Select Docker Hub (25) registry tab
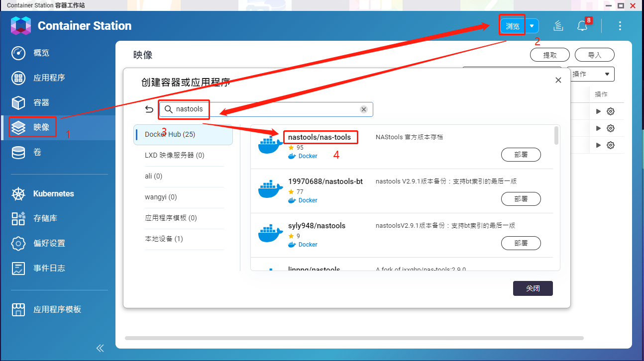644x361 pixels. (x=183, y=134)
